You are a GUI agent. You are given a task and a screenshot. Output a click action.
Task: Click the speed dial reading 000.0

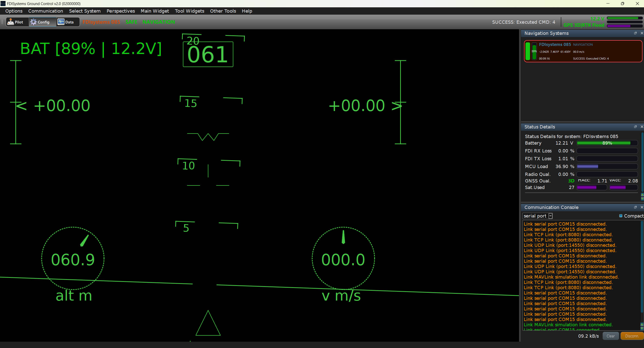pos(343,258)
